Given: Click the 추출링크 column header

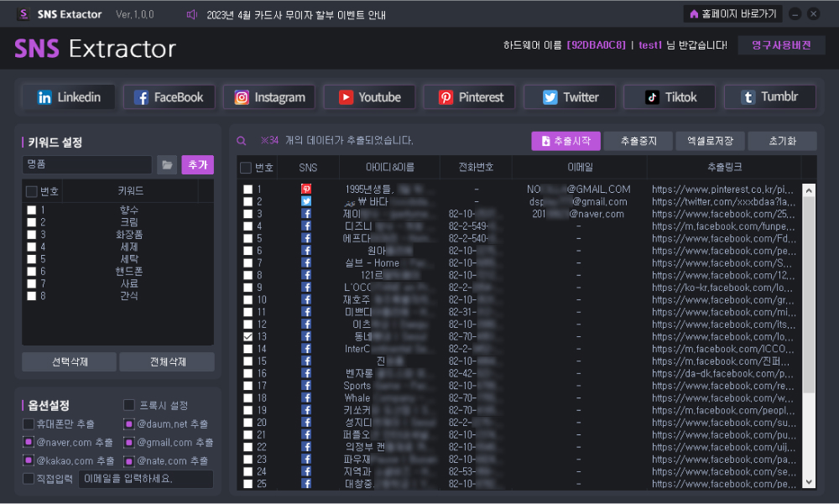Looking at the screenshot, I should (x=725, y=168).
